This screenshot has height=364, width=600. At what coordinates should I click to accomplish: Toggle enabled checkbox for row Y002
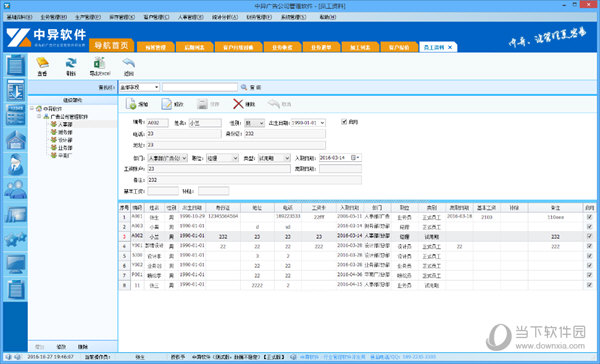coord(589,265)
